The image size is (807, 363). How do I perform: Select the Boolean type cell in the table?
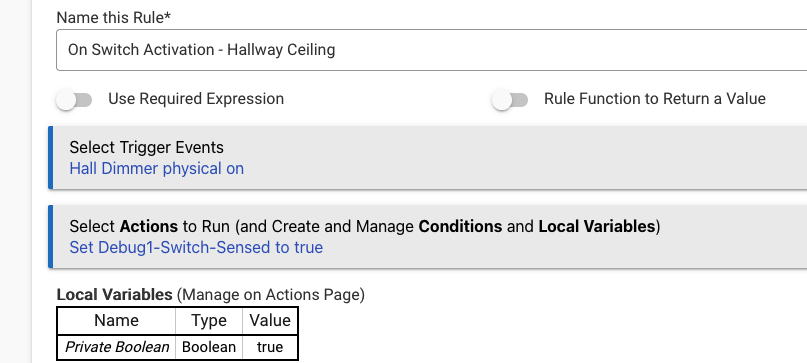(209, 347)
